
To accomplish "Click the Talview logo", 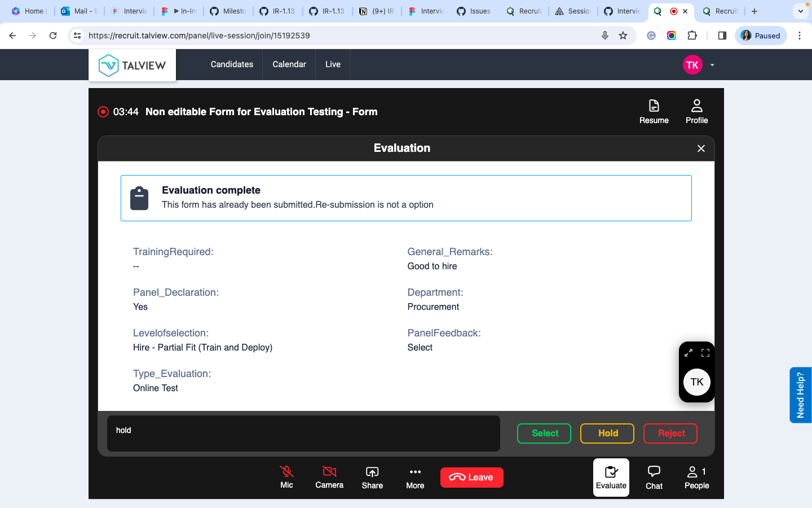I will point(133,65).
